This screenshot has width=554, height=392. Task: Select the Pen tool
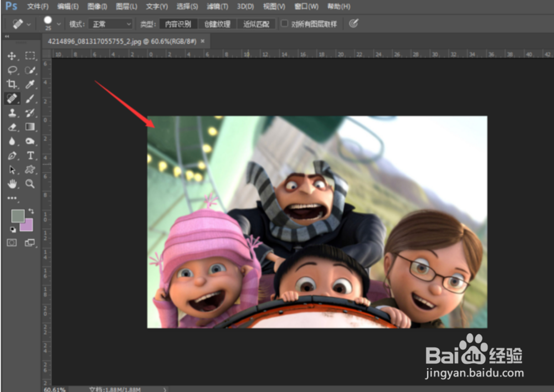pyautogui.click(x=12, y=156)
